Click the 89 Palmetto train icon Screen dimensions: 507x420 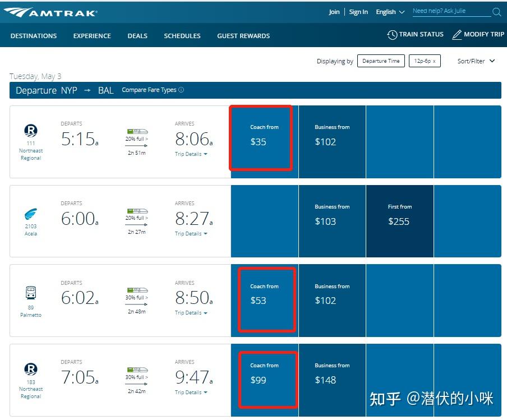31,293
